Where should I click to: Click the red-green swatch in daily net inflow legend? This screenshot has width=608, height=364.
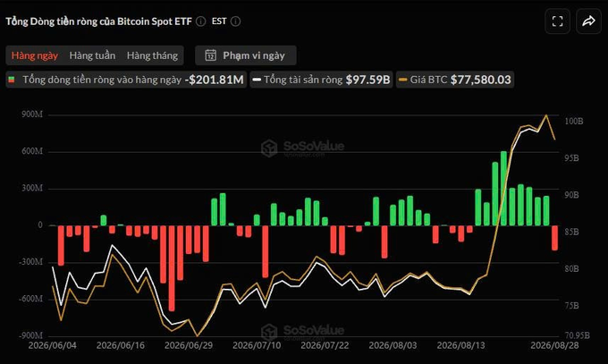pyautogui.click(x=12, y=80)
